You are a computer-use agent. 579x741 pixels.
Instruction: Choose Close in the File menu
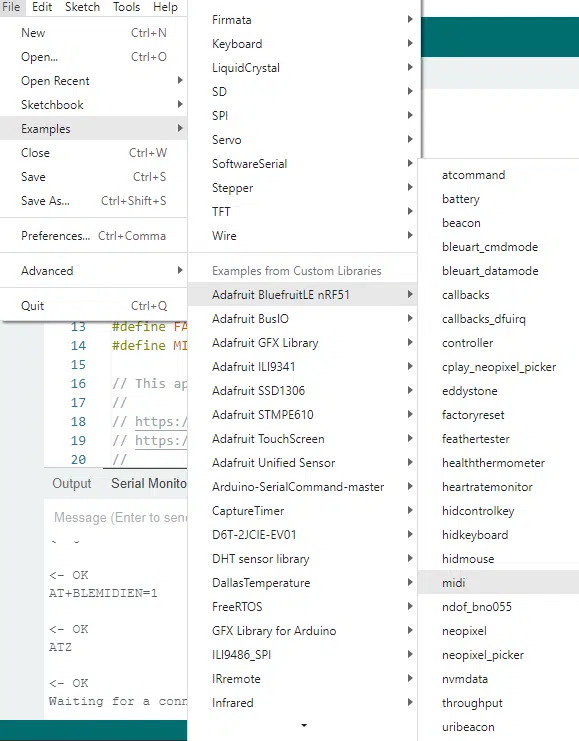pyautogui.click(x=94, y=153)
